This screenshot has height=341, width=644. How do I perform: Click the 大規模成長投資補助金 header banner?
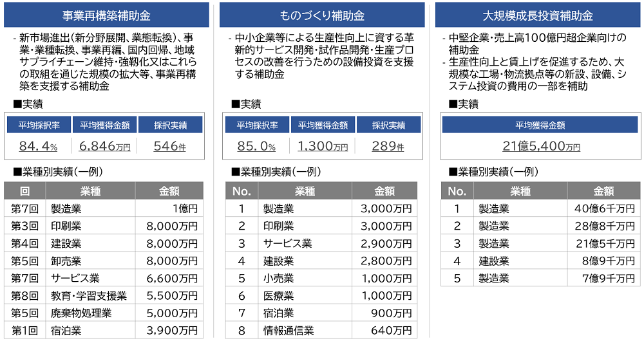(x=538, y=15)
